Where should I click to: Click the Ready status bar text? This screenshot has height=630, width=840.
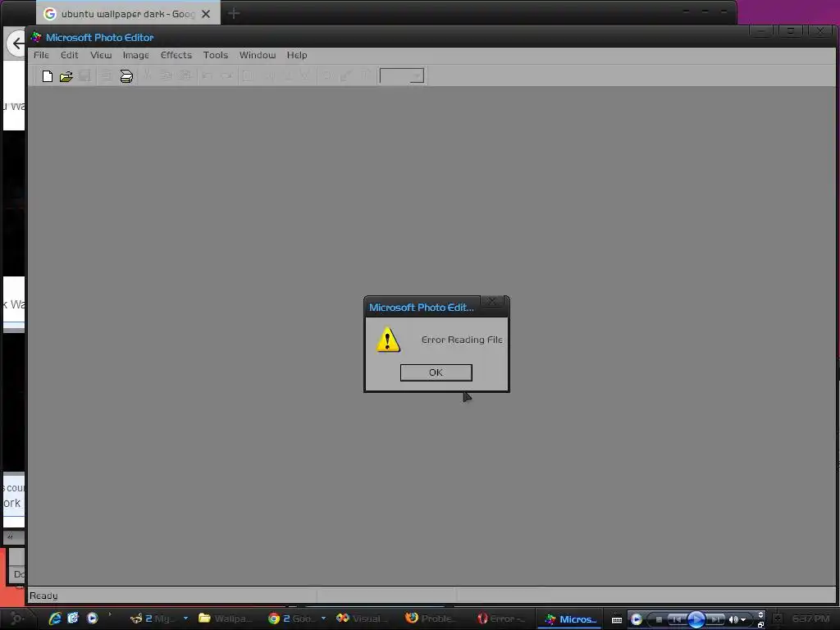click(x=43, y=596)
